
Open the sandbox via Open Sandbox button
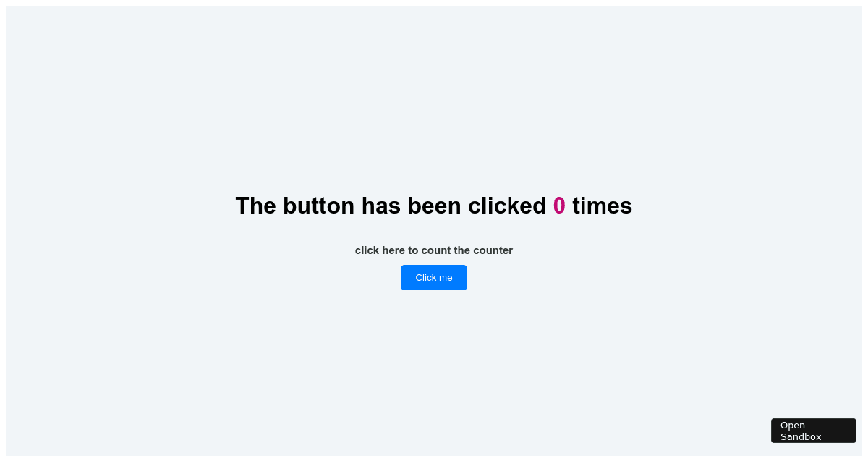814,431
